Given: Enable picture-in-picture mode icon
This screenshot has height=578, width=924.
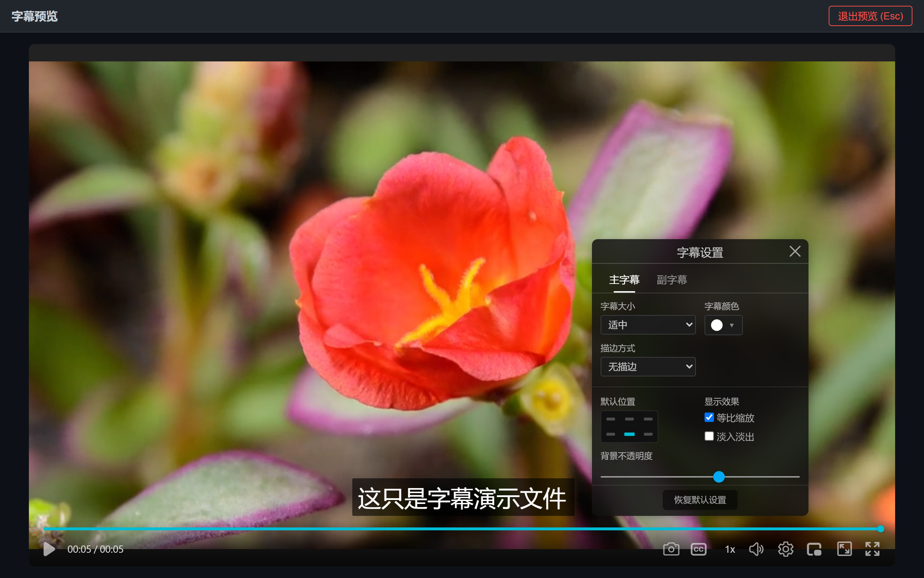Looking at the screenshot, I should [814, 549].
